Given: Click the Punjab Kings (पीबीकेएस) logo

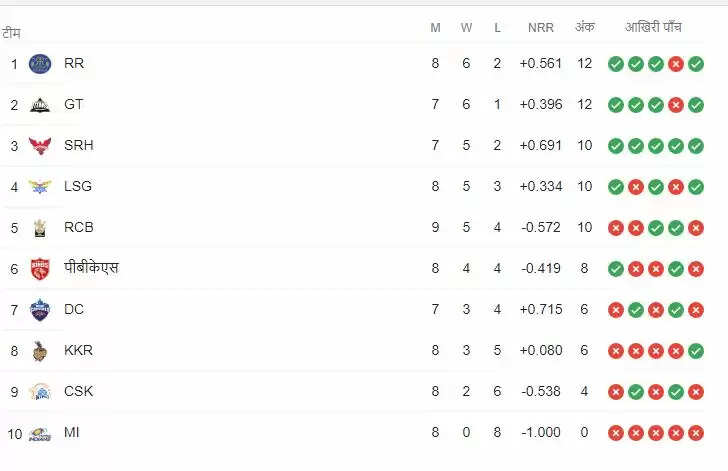Looking at the screenshot, I should click(x=40, y=269).
